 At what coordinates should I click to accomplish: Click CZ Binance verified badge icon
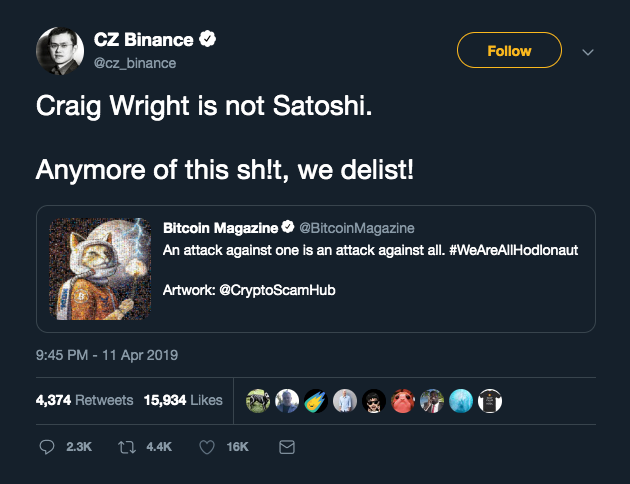pyautogui.click(x=208, y=39)
